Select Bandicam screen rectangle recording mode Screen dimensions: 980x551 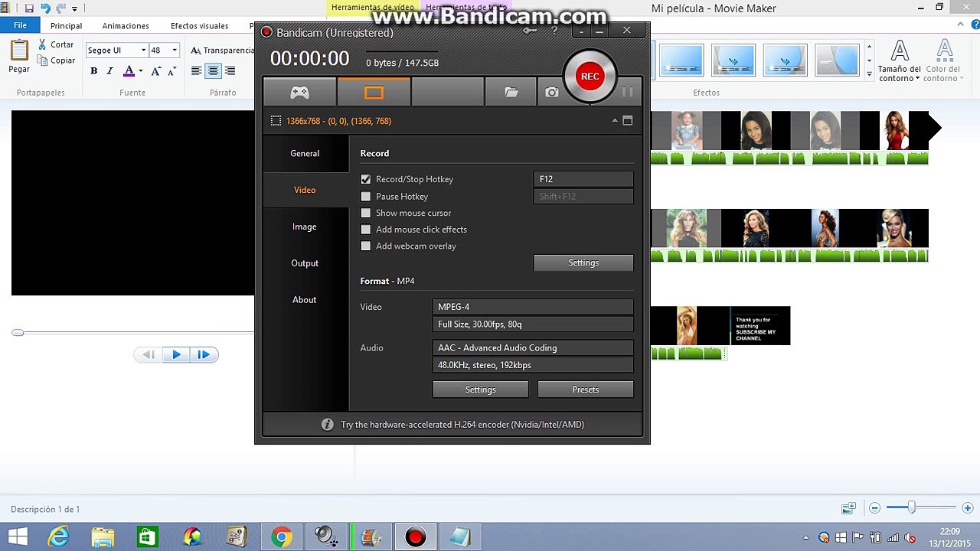click(374, 93)
